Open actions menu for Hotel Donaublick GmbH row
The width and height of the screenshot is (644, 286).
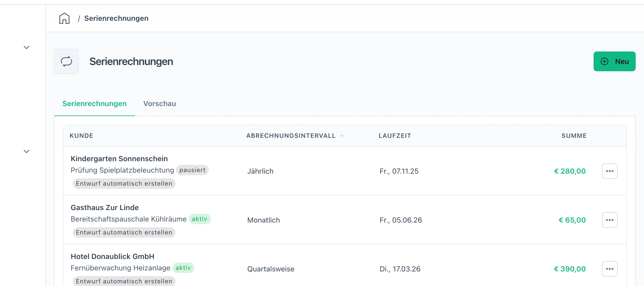click(x=609, y=269)
